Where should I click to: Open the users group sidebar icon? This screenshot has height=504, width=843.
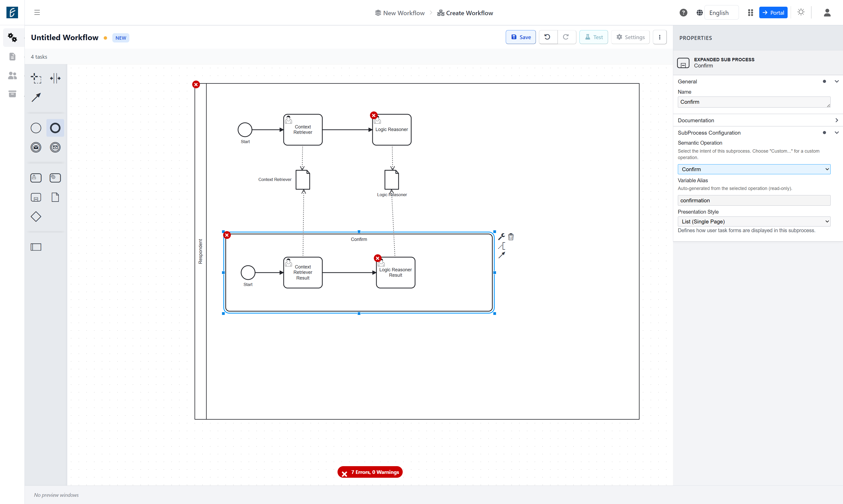click(x=13, y=75)
